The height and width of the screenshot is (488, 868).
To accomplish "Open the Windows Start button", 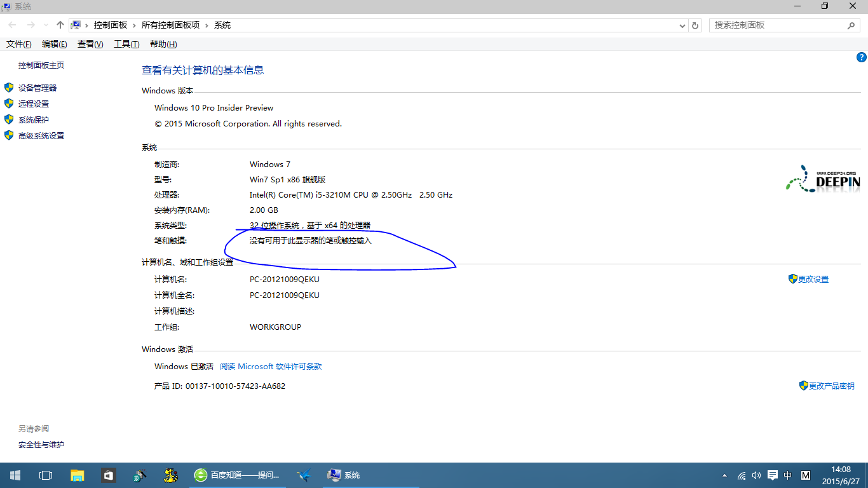I will tap(15, 475).
